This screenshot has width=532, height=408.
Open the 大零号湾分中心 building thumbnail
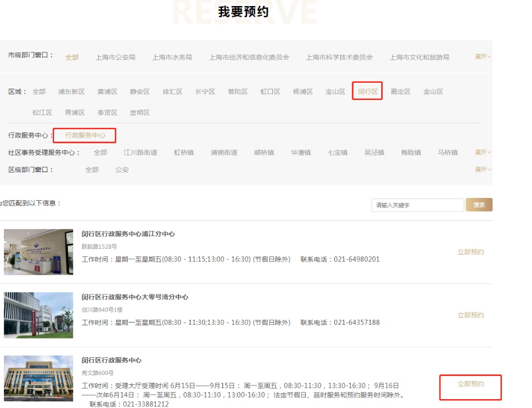[x=39, y=315]
